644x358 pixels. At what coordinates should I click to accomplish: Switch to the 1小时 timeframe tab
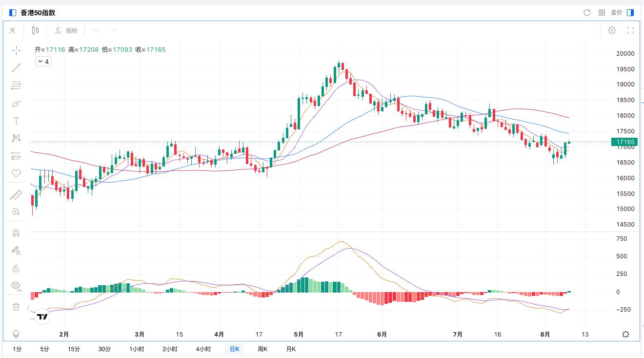click(137, 349)
